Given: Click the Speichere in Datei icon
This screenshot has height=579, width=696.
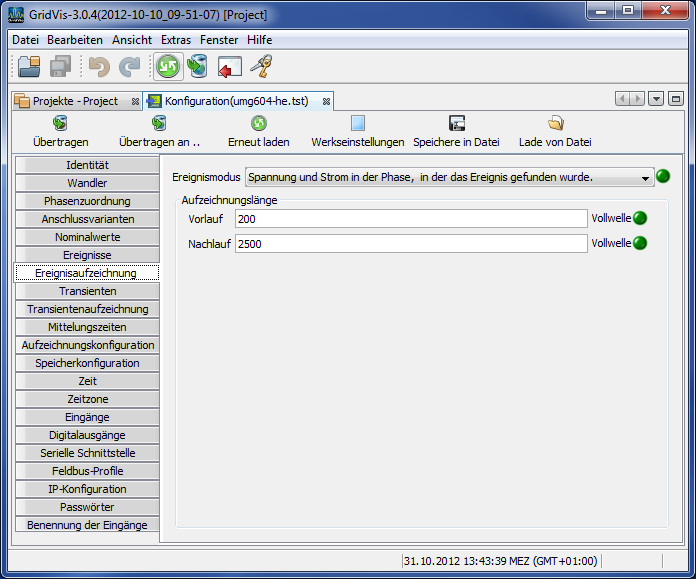Looking at the screenshot, I should [x=457, y=123].
